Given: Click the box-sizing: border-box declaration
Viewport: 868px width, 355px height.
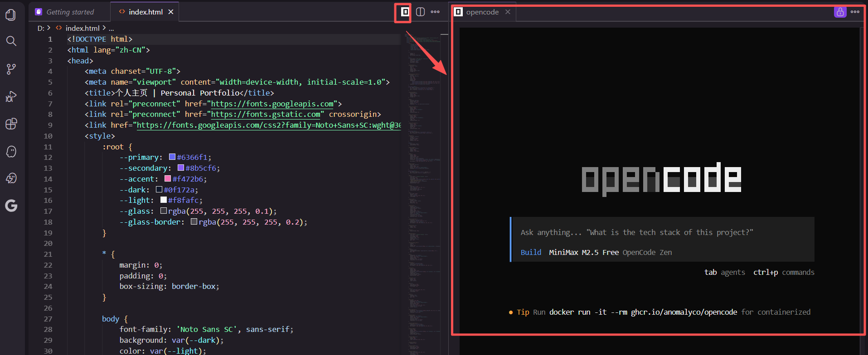Looking at the screenshot, I should coord(169,286).
